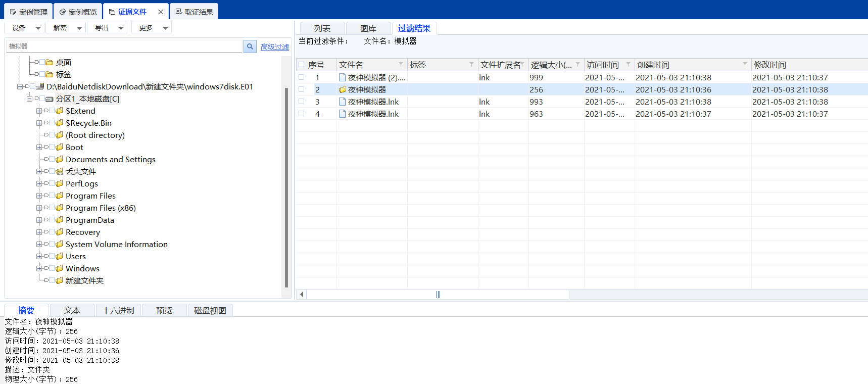Click the horizontal scrollbar thumb of results table

pos(438,294)
